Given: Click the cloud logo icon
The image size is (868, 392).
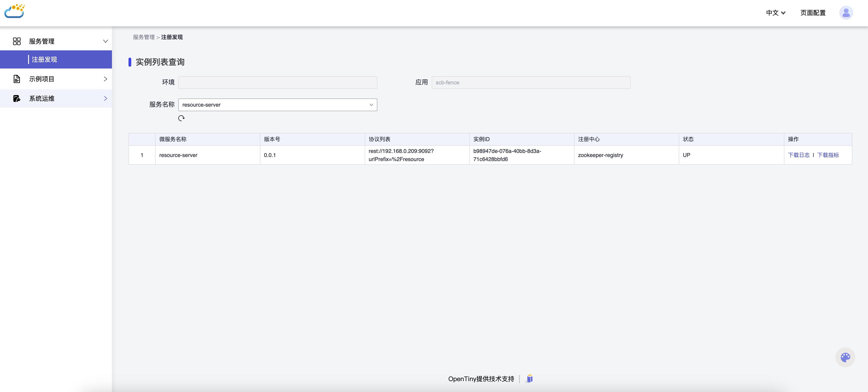Looking at the screenshot, I should pyautogui.click(x=15, y=12).
